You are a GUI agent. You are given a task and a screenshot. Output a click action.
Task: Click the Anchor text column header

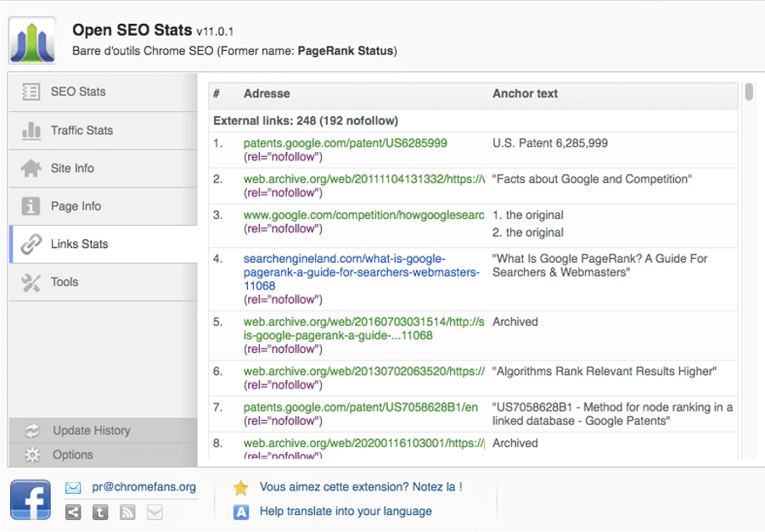tap(525, 93)
